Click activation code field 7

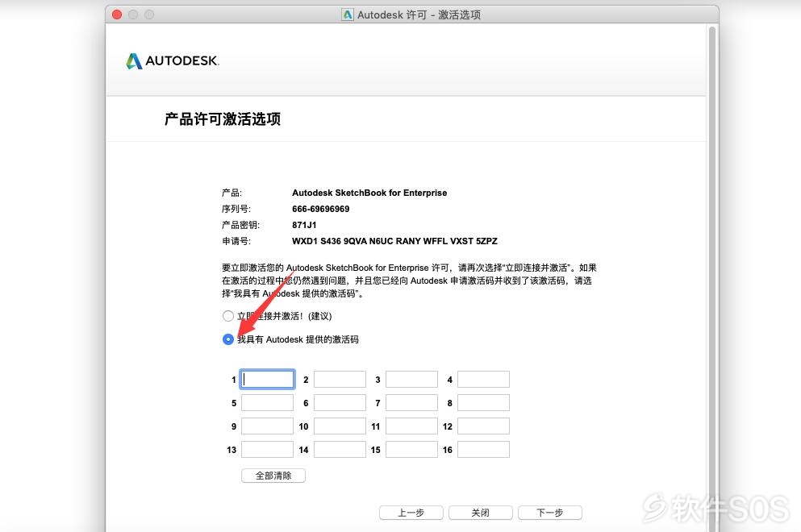pyautogui.click(x=411, y=403)
